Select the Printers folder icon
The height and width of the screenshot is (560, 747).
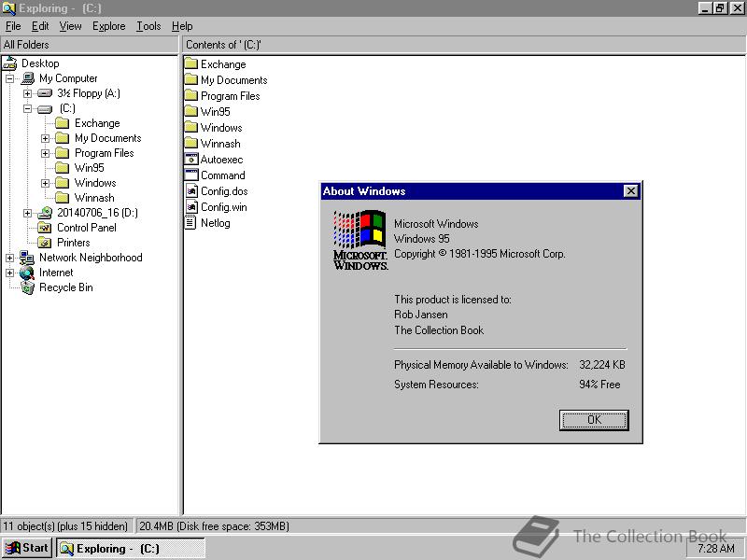tap(45, 243)
